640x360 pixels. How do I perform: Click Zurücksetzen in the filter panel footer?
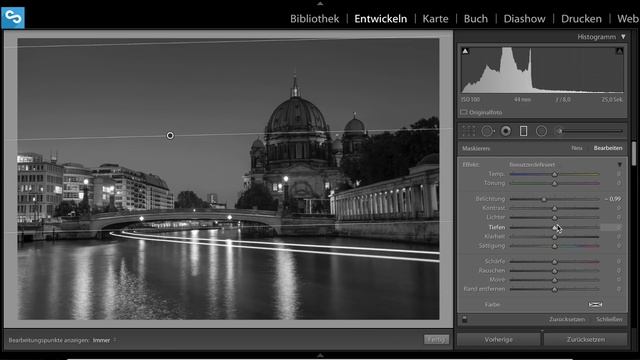point(567,319)
